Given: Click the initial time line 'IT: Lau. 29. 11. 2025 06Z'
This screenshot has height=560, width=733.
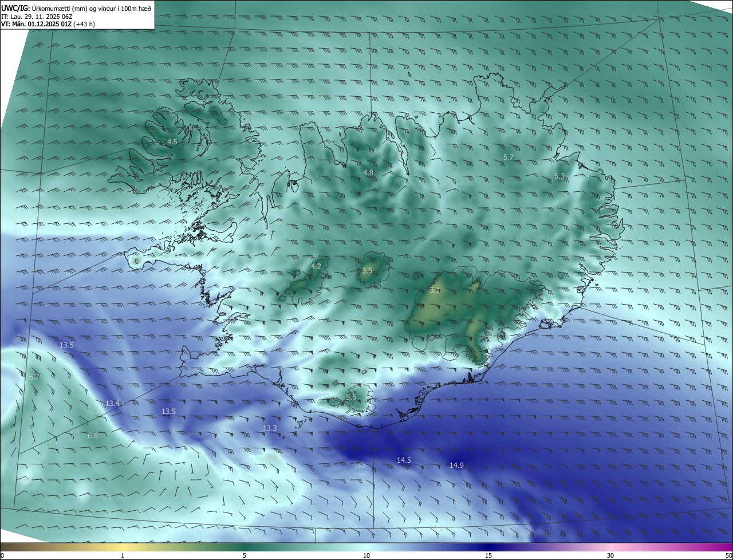Looking at the screenshot, I should coord(38,17).
